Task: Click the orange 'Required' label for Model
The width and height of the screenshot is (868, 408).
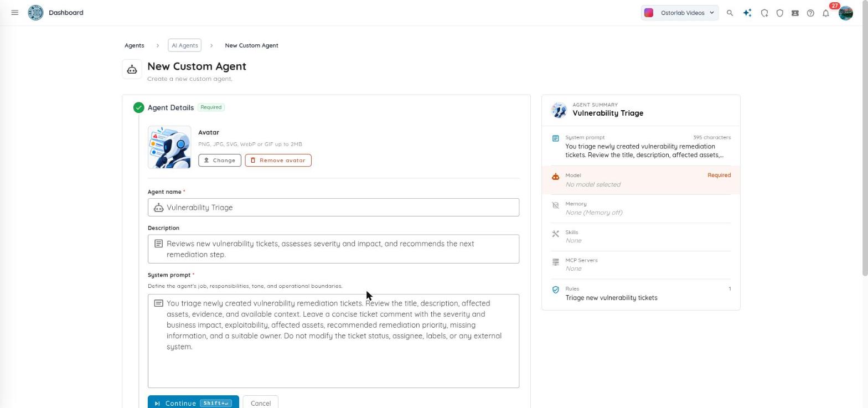Action: tap(719, 175)
